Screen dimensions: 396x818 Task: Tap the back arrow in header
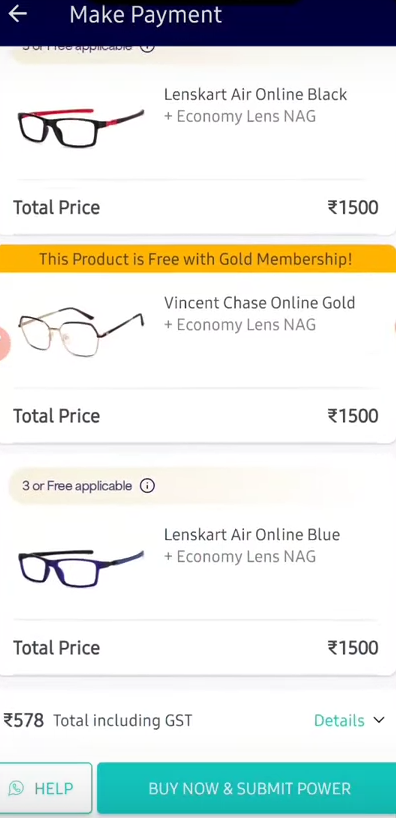(x=17, y=14)
